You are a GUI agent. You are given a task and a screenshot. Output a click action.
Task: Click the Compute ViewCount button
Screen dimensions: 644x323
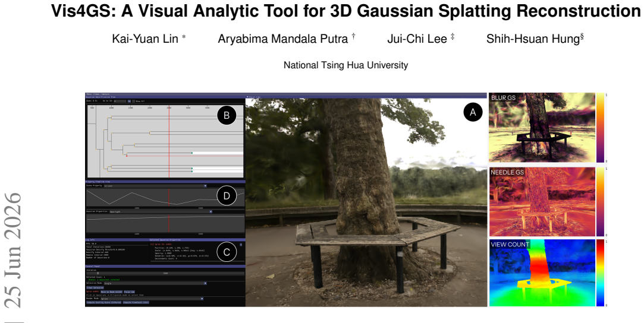pos(136,302)
